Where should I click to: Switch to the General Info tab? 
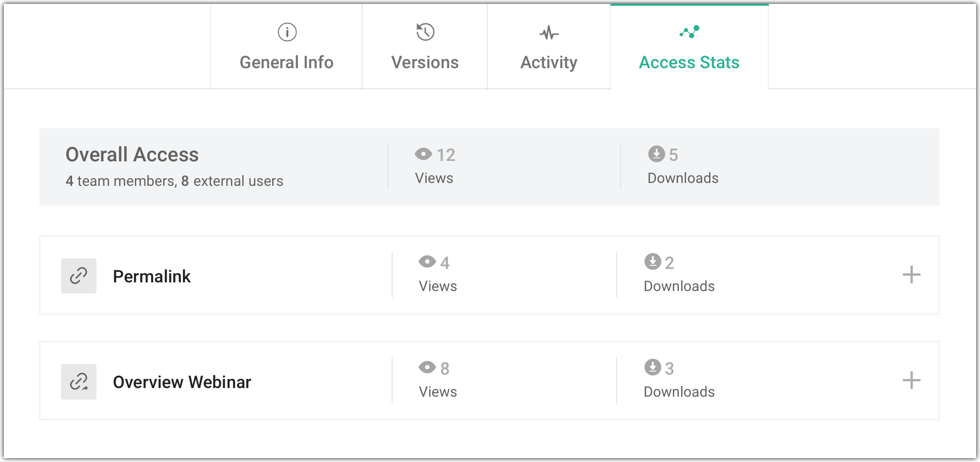coord(287,62)
